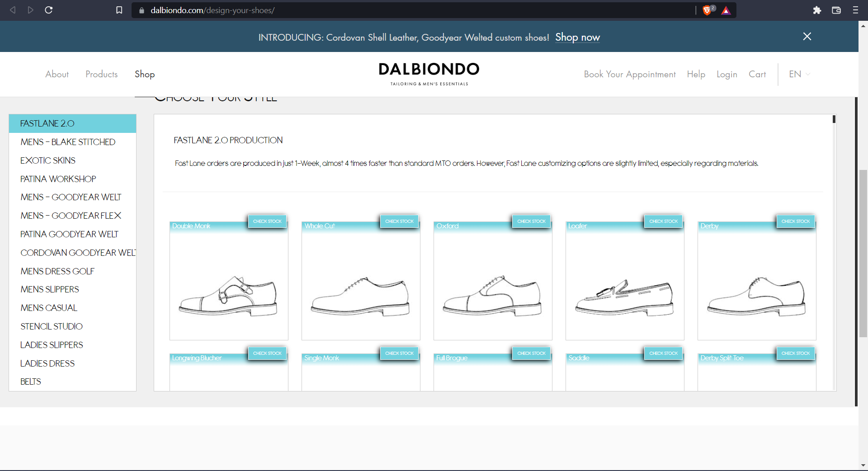Image resolution: width=868 pixels, height=471 pixels.
Task: Open Brave wallet icon
Action: pos(836,10)
